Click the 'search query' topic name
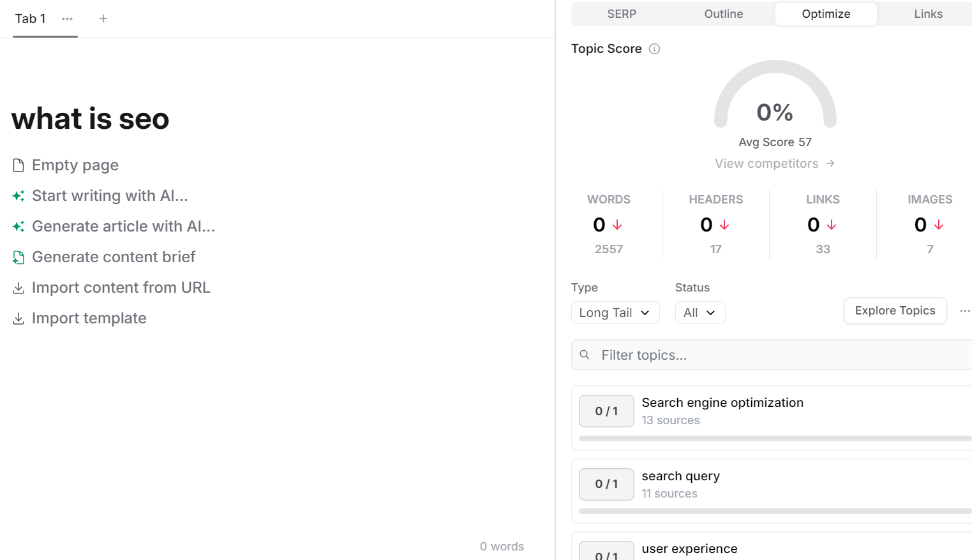Image resolution: width=972 pixels, height=560 pixels. (x=680, y=476)
